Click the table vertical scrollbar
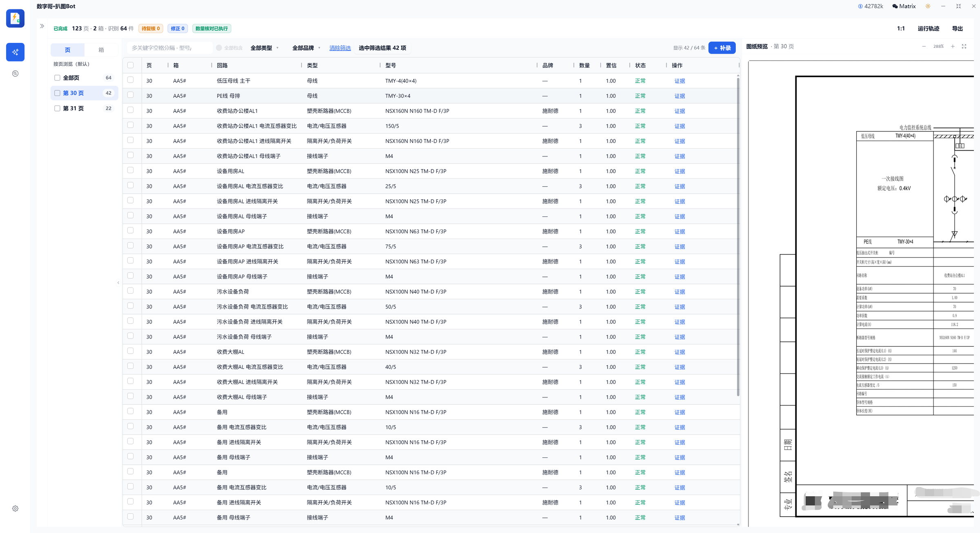980x533 pixels. coord(738,236)
